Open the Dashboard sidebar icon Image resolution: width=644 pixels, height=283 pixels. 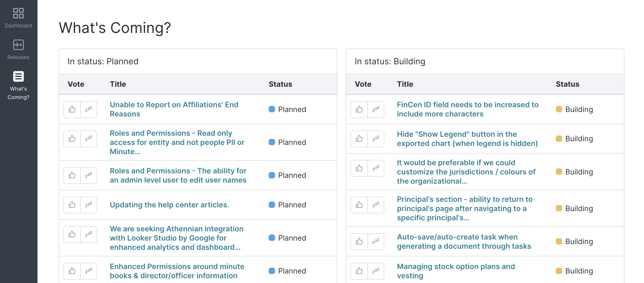[18, 13]
